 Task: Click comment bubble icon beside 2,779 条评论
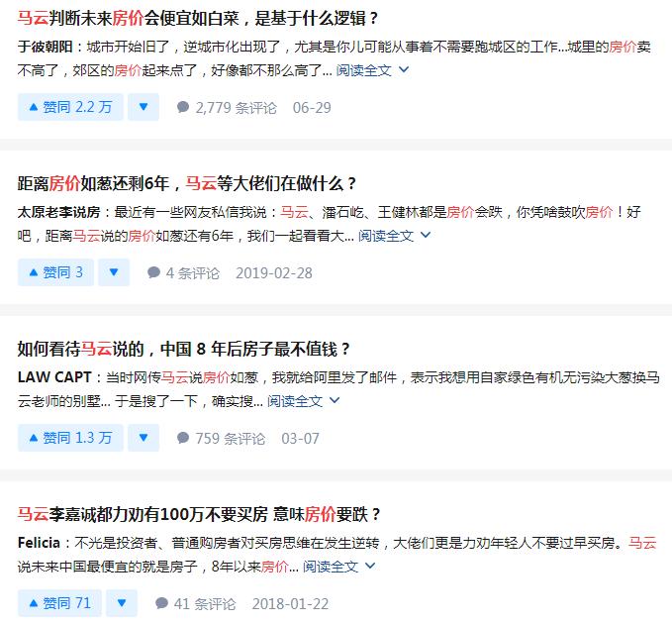point(183,107)
